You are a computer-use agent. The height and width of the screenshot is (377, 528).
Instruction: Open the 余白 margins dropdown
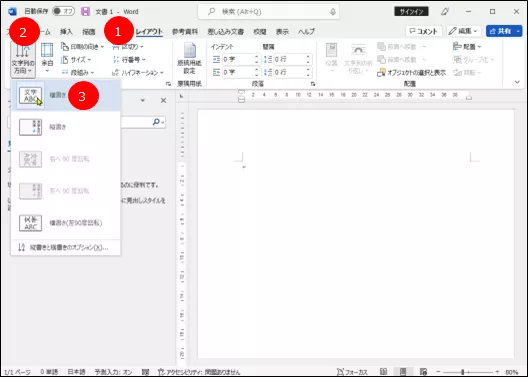tap(47, 57)
